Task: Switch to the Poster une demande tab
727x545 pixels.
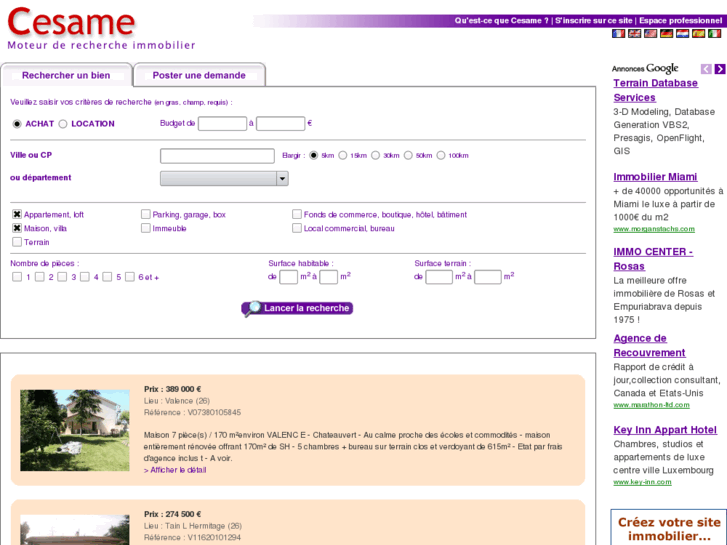Action: [x=199, y=75]
